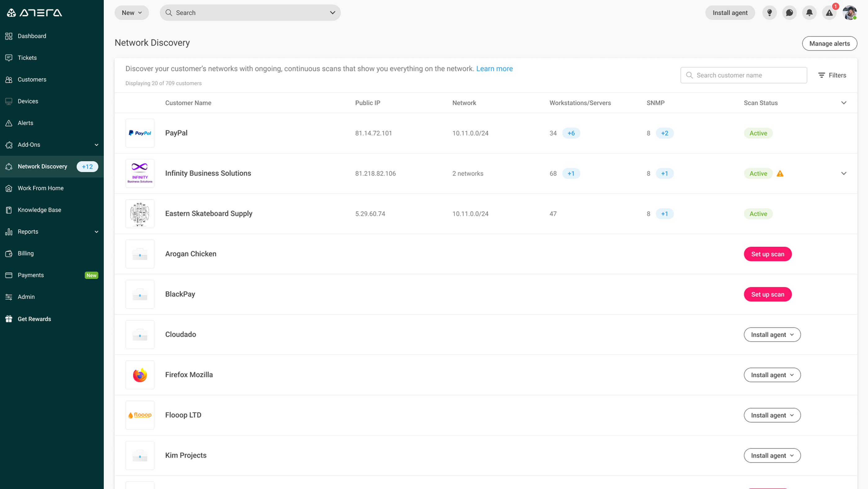
Task: Click Infinity SNMP +1 badge
Action: pos(664,174)
